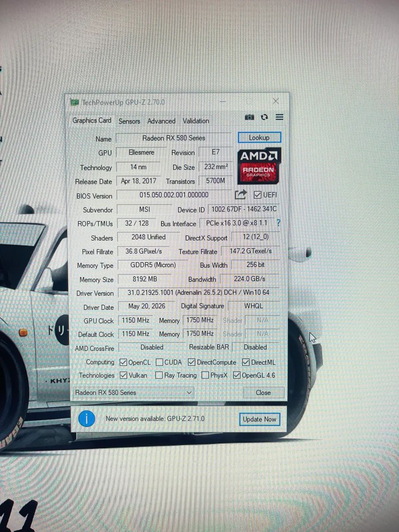This screenshot has width=399, height=532.
Task: Toggle the Ray Tracing checkbox
Action: [x=159, y=375]
